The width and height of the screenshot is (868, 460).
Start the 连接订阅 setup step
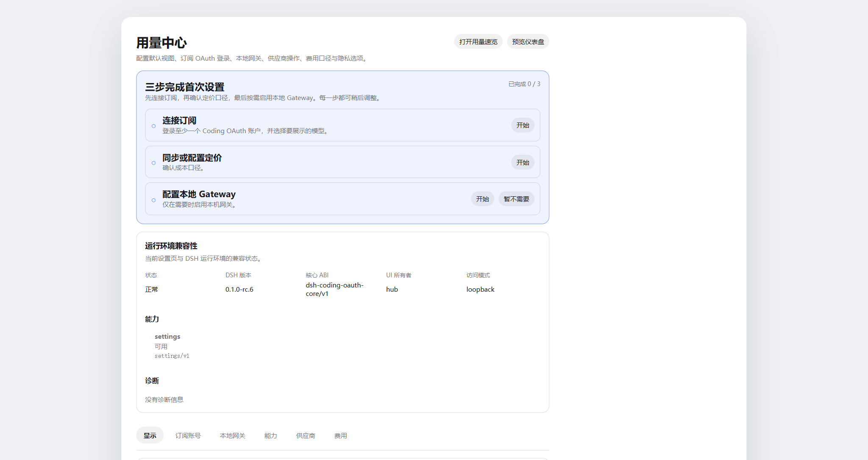click(523, 125)
